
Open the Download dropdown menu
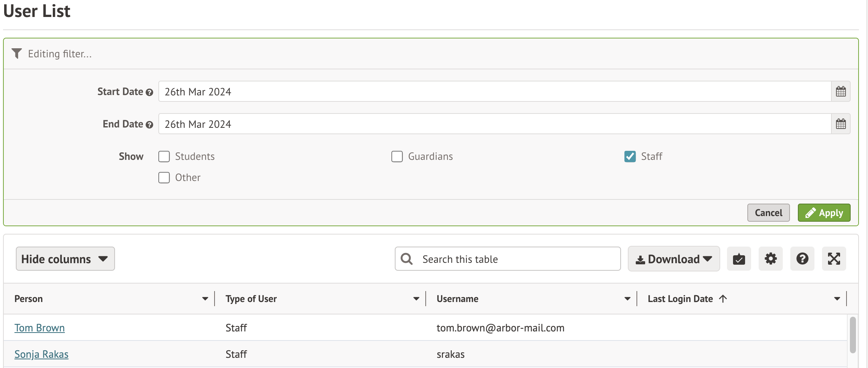673,259
